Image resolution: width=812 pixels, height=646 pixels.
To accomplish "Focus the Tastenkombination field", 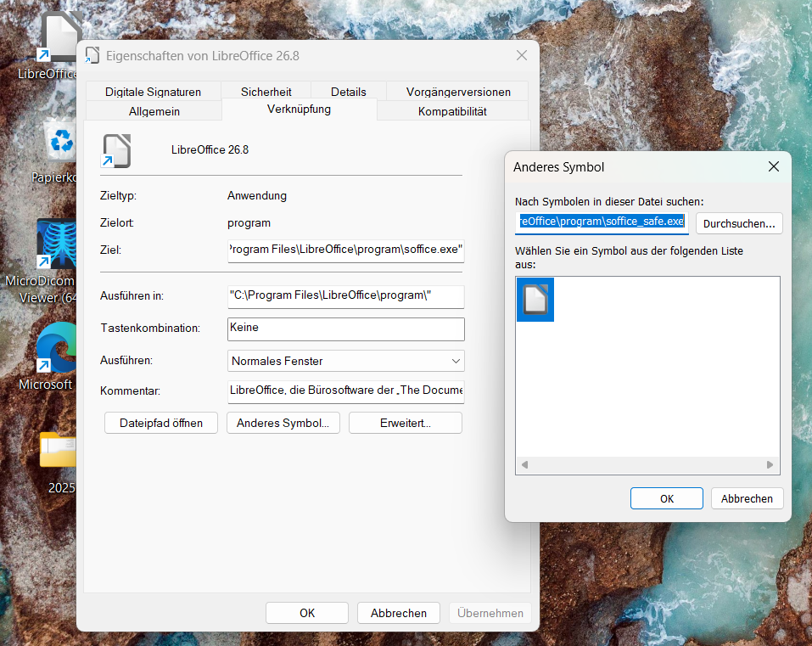I will (346, 329).
